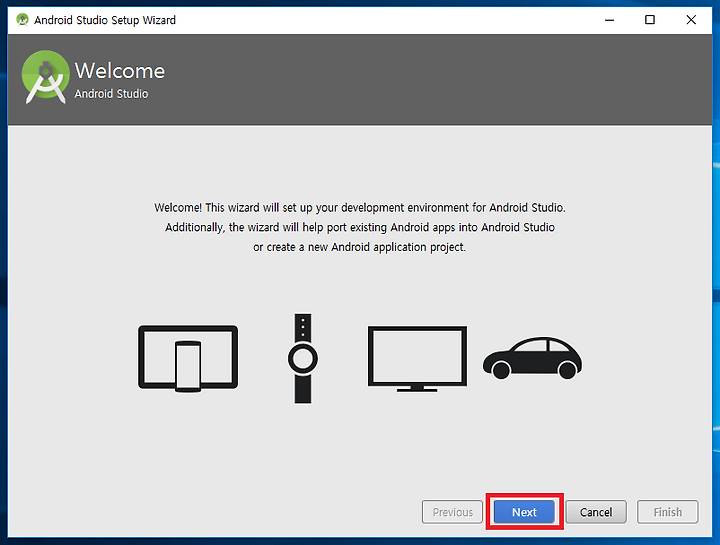Click the Android Studio logo in header
This screenshot has width=720, height=545.
coord(45,77)
